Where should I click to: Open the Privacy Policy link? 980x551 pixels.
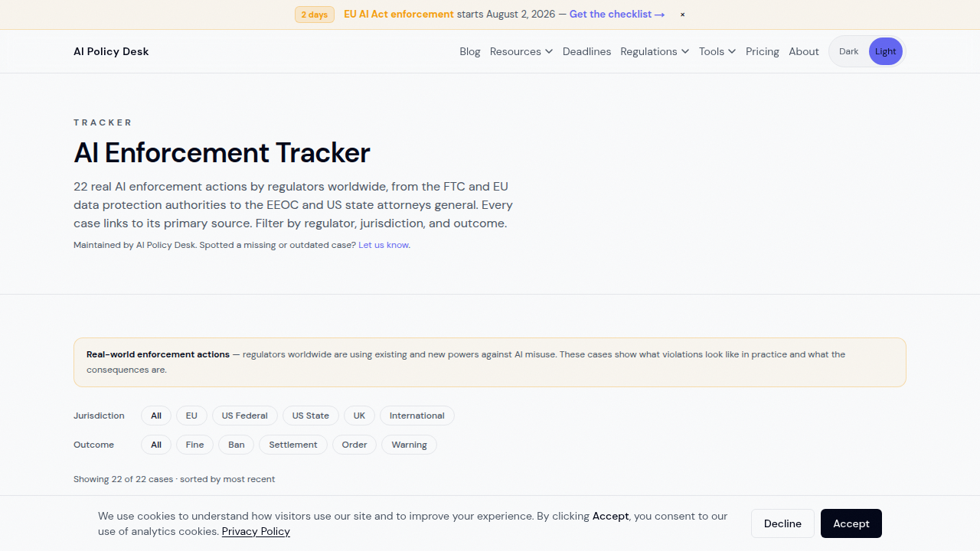256,531
